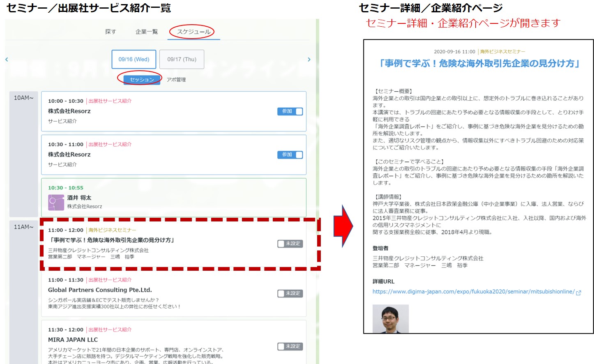Toggle 参加 for the 10:30 - 11:00 Resorz session
This screenshot has height=364, width=594.
click(290, 155)
